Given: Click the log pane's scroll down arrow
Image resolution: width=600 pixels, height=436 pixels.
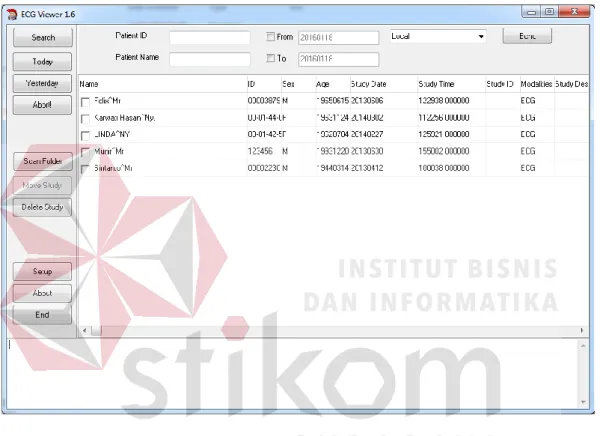Looking at the screenshot, I should (583, 402).
